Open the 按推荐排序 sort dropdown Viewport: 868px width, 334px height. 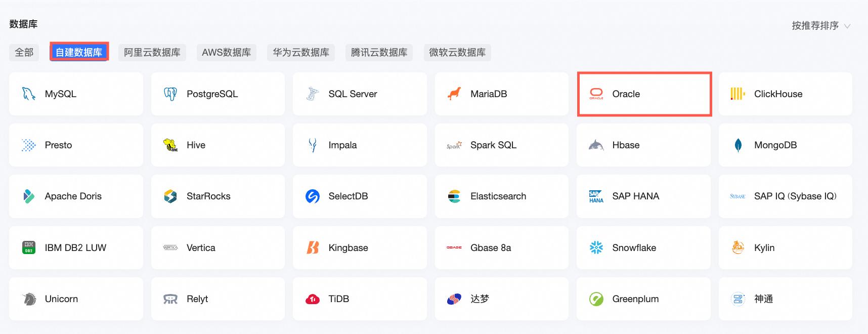tap(821, 26)
